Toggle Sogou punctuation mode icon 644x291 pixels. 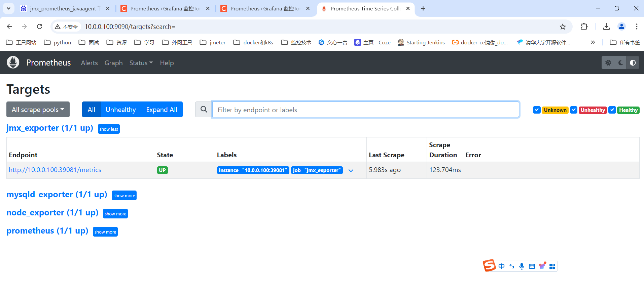512,266
